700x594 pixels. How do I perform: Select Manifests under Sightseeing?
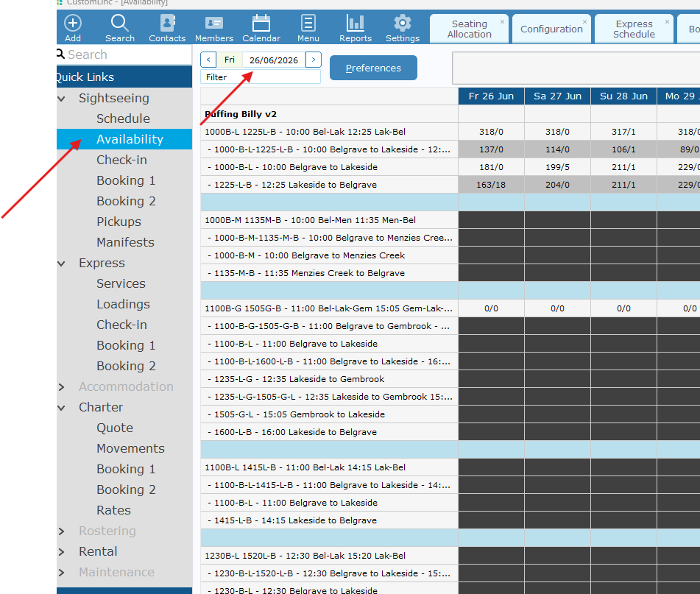[x=125, y=242]
